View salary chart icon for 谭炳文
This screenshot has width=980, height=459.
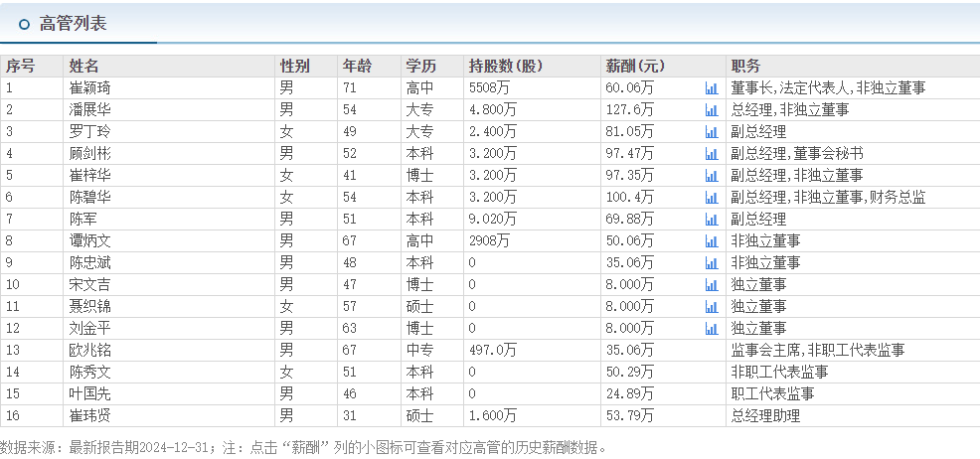(711, 241)
